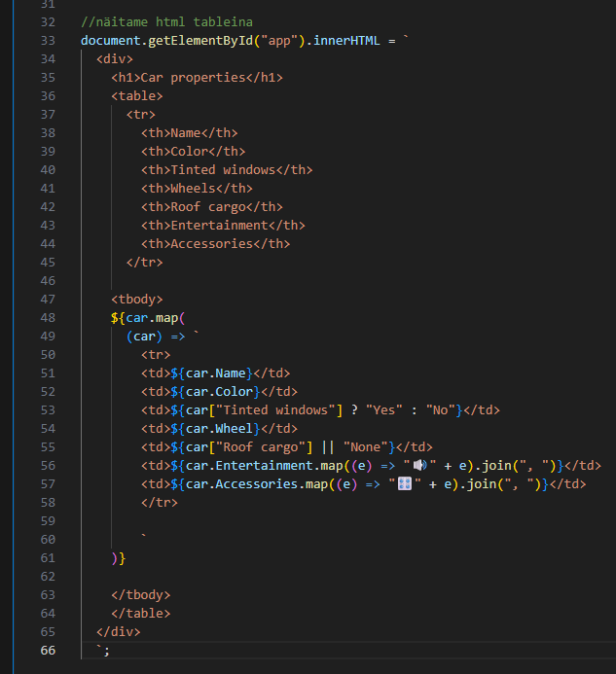Click "car.Accessories" on line 57
This screenshot has width=616, height=674.
tap(241, 484)
